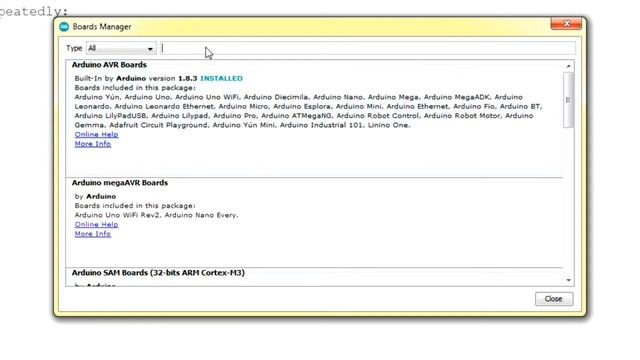
Task: Open the Type dropdown set to All
Action: 121,49
